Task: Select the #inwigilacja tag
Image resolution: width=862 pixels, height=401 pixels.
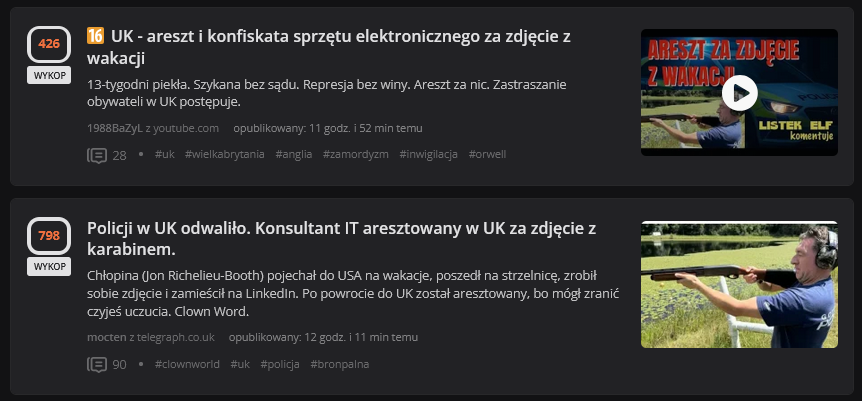Action: click(428, 154)
